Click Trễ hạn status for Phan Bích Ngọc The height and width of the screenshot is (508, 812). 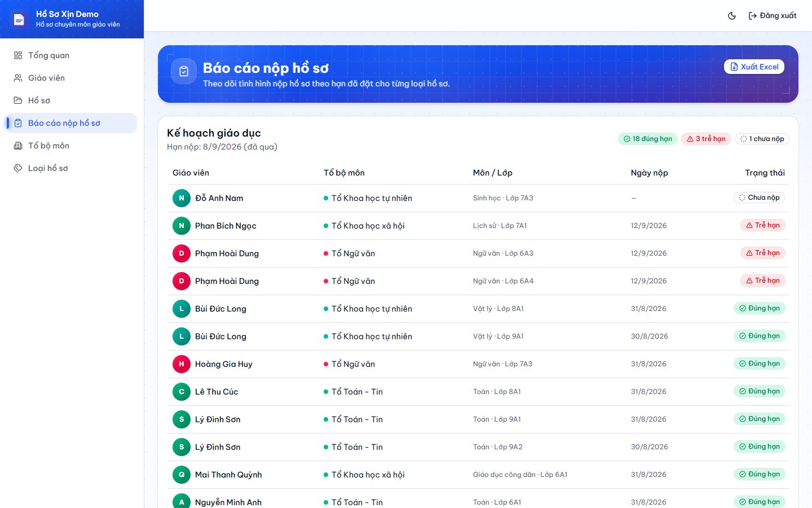click(762, 225)
